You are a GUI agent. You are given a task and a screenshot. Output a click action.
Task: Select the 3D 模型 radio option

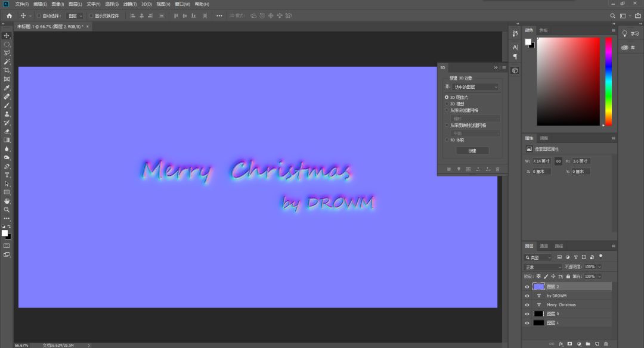point(447,104)
